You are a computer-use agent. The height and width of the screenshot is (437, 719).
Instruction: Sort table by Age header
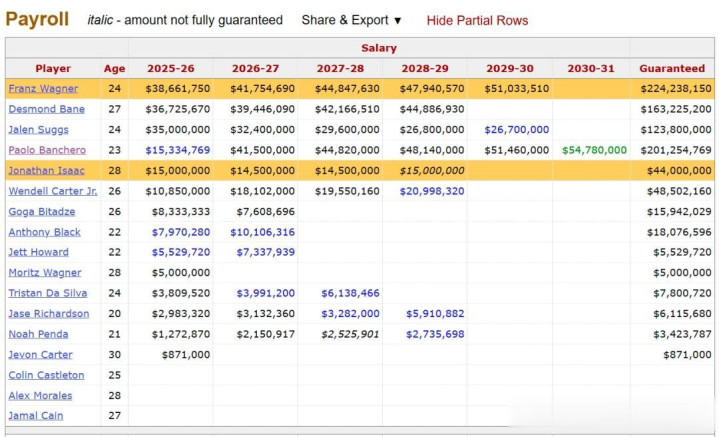(114, 68)
